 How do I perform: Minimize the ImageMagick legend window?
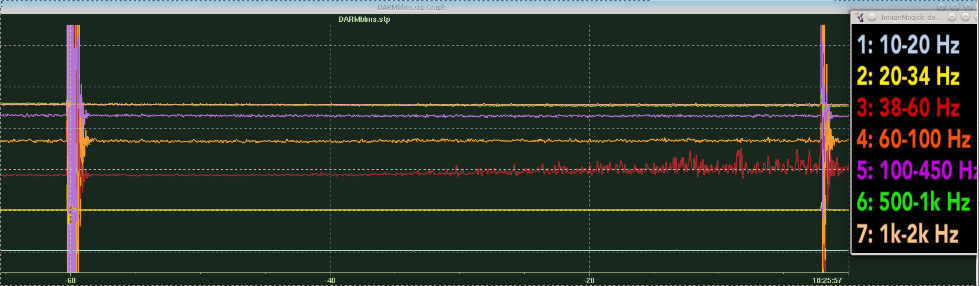[x=952, y=17]
